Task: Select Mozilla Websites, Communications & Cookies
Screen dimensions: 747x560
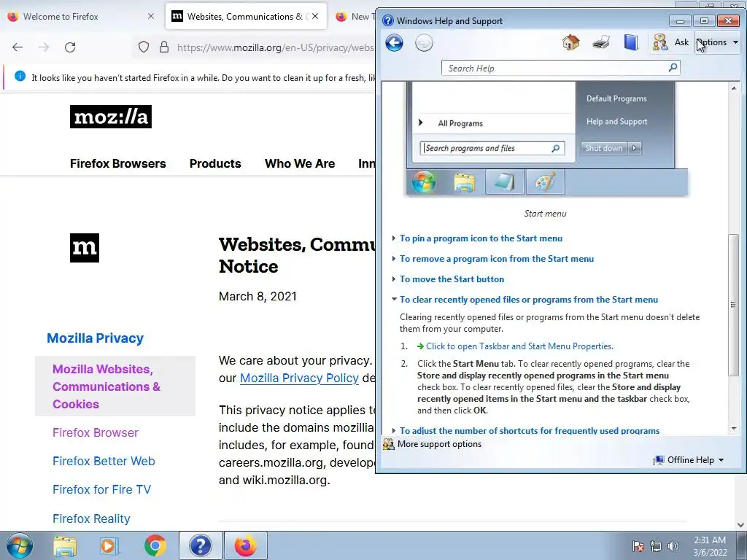Action: point(115,386)
